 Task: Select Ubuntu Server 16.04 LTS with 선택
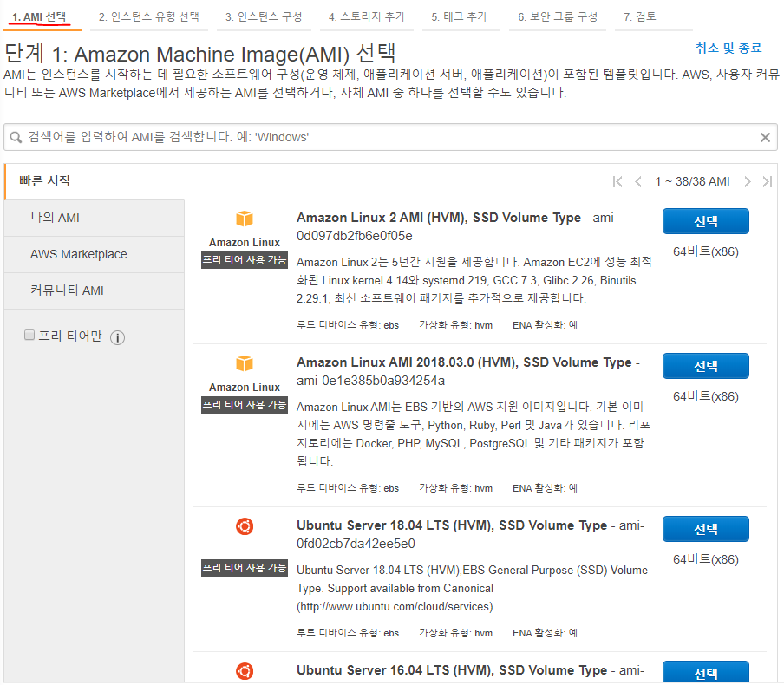[x=705, y=673]
